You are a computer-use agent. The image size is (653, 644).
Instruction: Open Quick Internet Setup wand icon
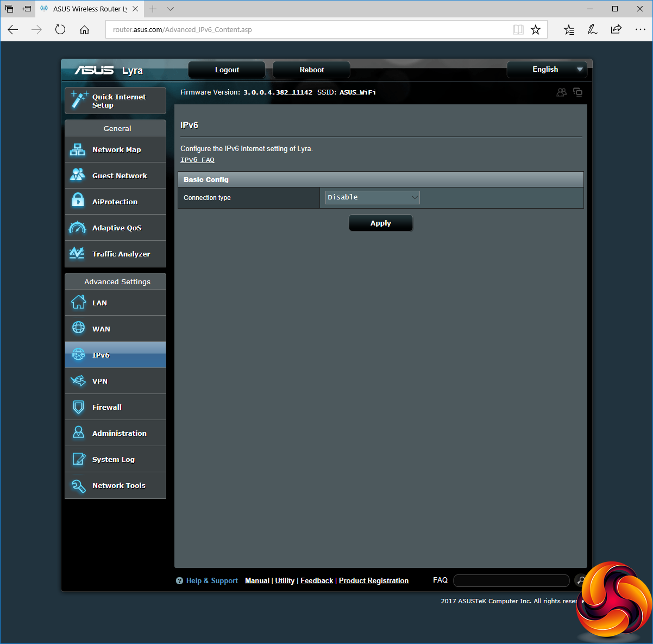(x=79, y=100)
